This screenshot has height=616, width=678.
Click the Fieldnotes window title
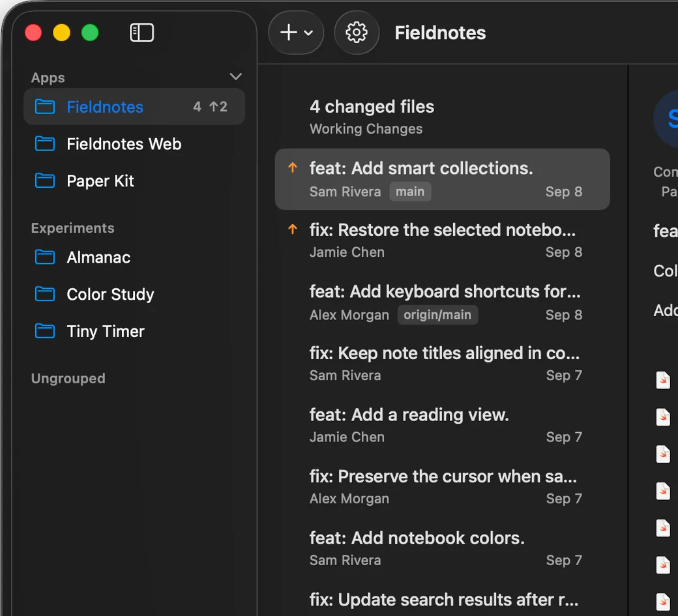click(x=440, y=33)
